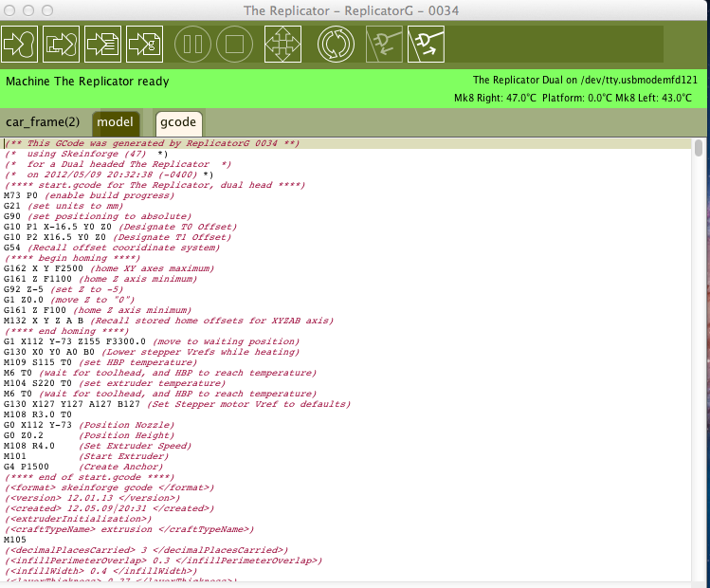Click the 'G1 X112 Y-73 Z155 F3300.0' line

point(152,341)
